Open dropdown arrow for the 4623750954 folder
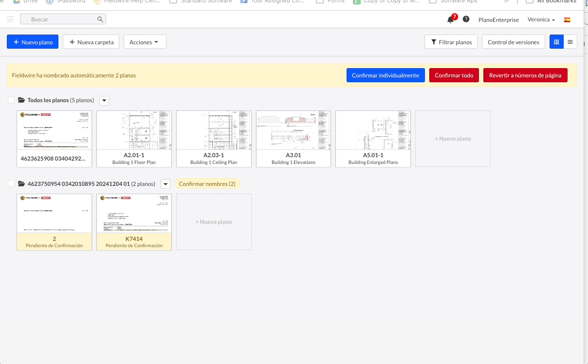Screen dimensions: 588x364 165,184
